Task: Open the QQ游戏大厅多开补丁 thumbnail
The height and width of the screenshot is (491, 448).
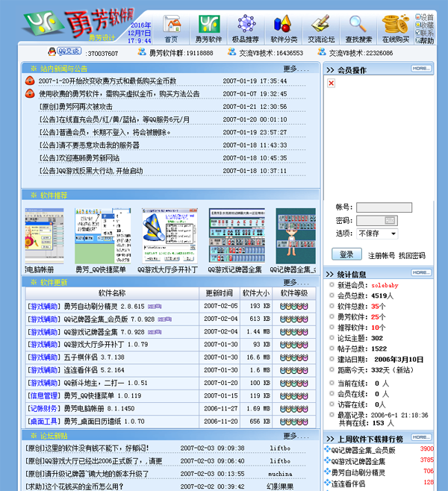Action: coord(169,236)
